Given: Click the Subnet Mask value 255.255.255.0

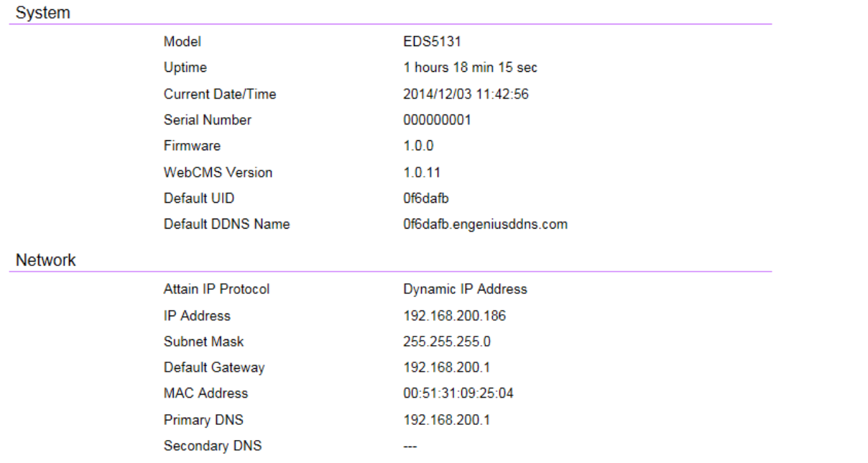Looking at the screenshot, I should [447, 341].
